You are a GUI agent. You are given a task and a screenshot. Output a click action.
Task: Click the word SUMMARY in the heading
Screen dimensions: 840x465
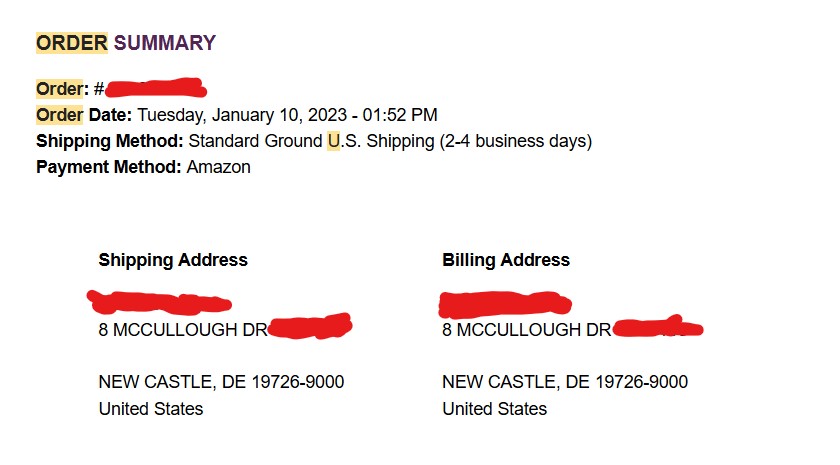165,43
